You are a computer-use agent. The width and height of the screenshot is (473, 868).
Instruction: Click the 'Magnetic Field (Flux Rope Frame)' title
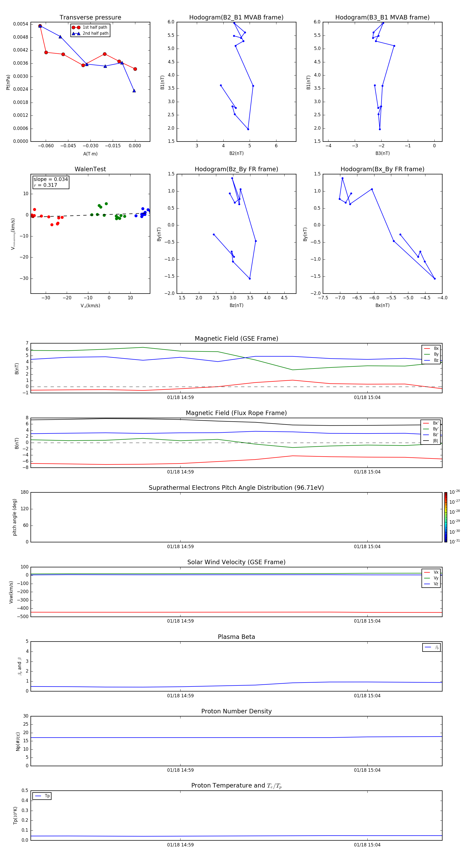[x=236, y=413]
